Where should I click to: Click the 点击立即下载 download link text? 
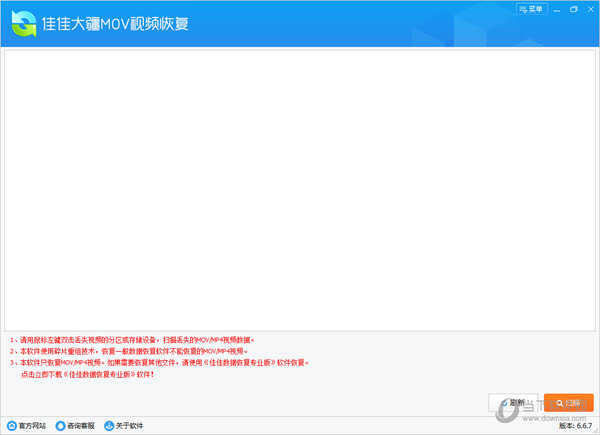point(87,374)
